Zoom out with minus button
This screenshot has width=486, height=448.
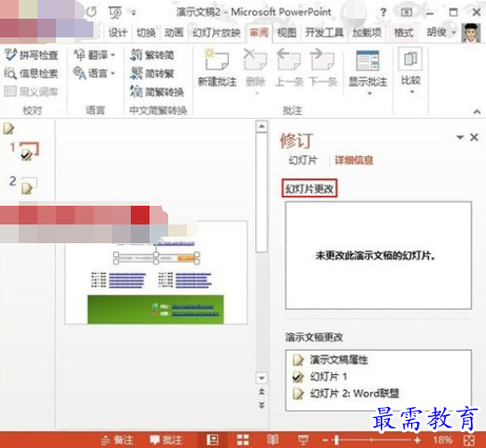tap(325, 441)
